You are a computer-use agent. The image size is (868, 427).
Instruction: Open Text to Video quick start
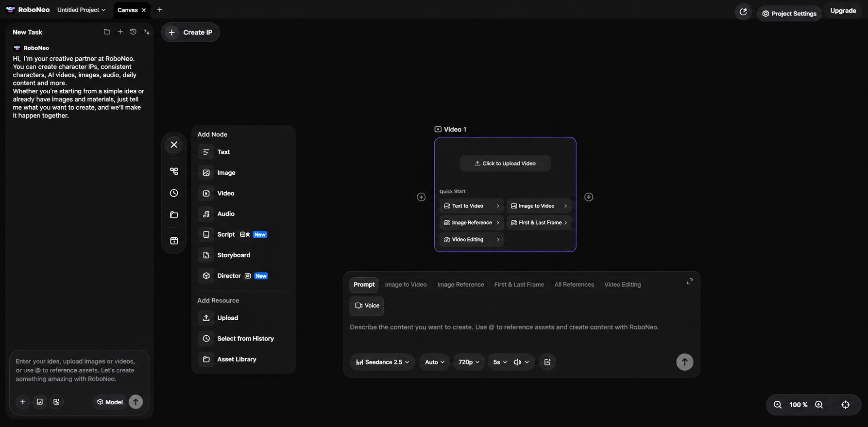point(471,206)
